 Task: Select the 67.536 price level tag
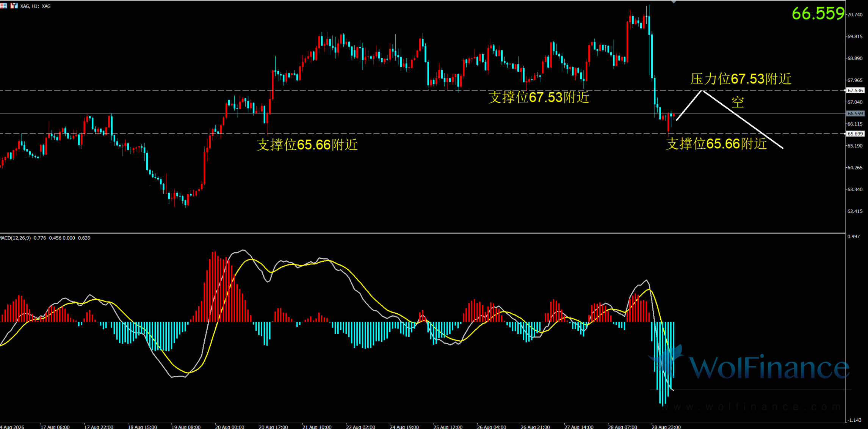point(855,90)
